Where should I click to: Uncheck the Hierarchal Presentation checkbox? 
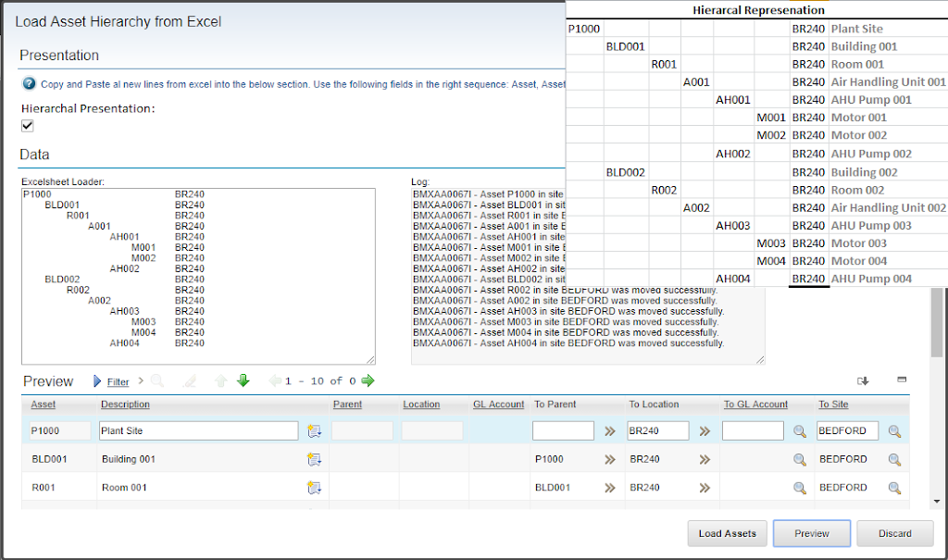coord(27,126)
